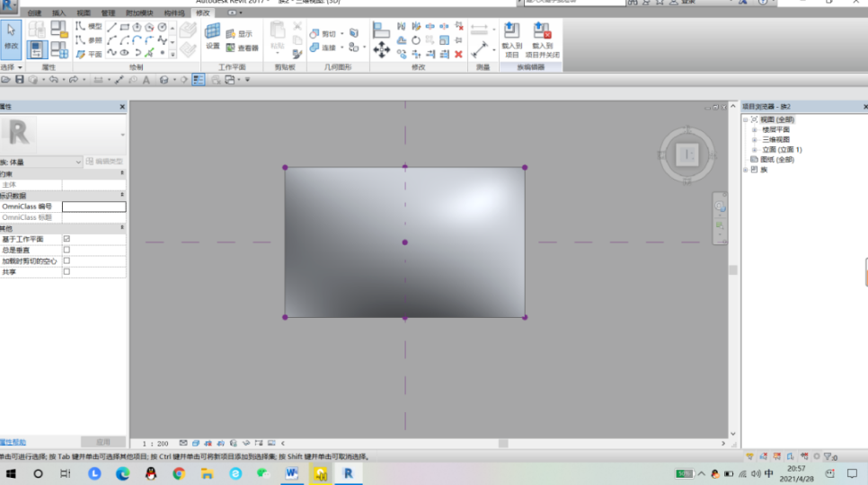This screenshot has width=868, height=485.
Task: Expand the 楼层平面 tree node
Action: point(755,129)
